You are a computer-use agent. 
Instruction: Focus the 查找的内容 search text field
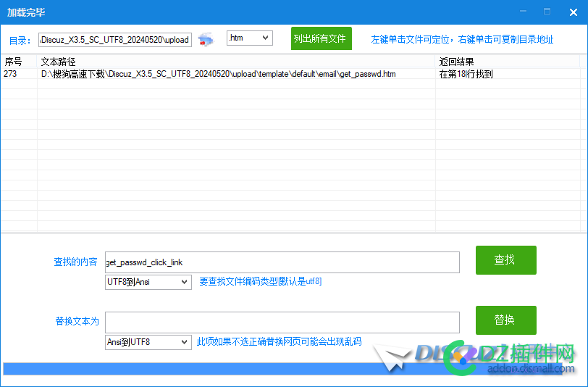tap(282, 262)
